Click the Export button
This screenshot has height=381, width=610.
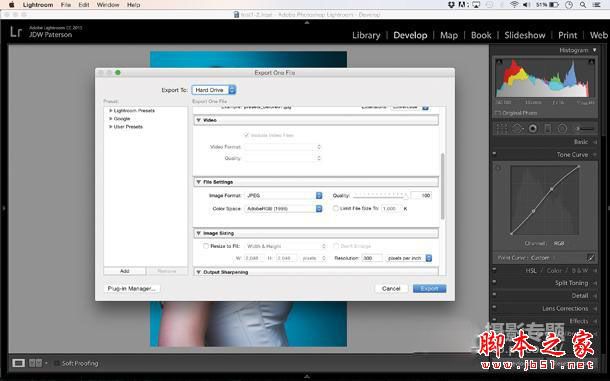pyautogui.click(x=429, y=288)
